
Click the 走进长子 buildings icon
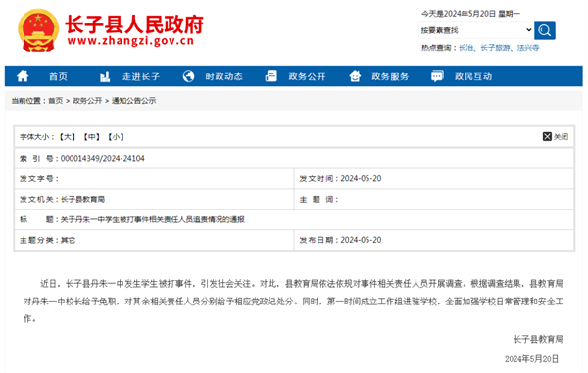click(105, 76)
